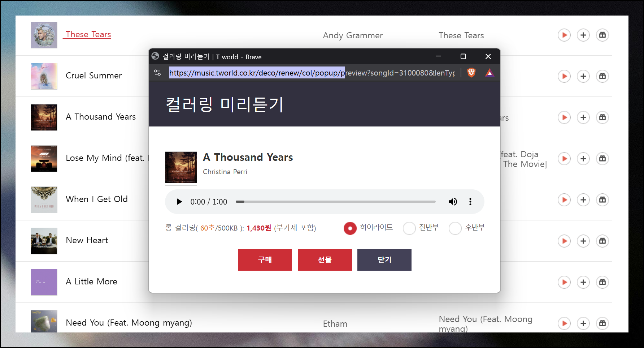Play preview for When I Get Old

564,200
